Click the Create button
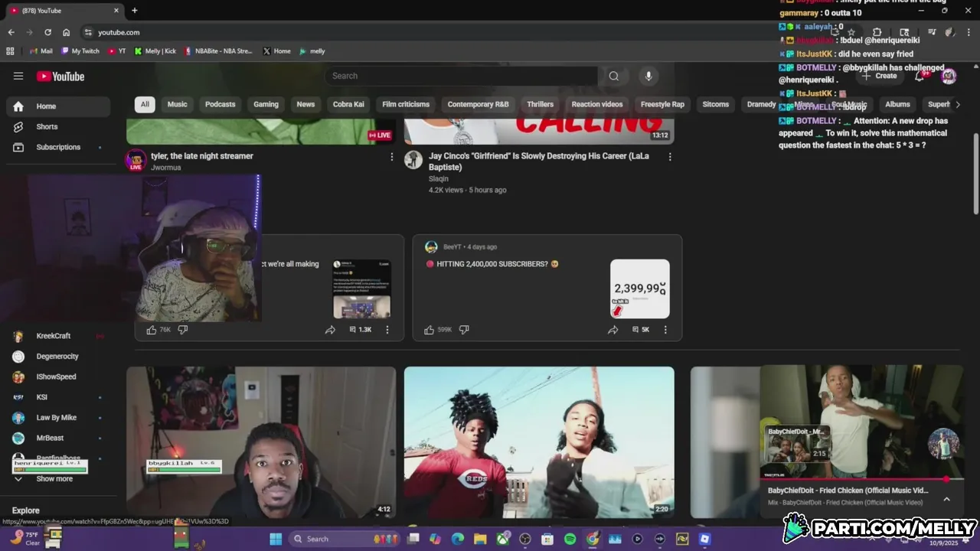 coord(880,76)
